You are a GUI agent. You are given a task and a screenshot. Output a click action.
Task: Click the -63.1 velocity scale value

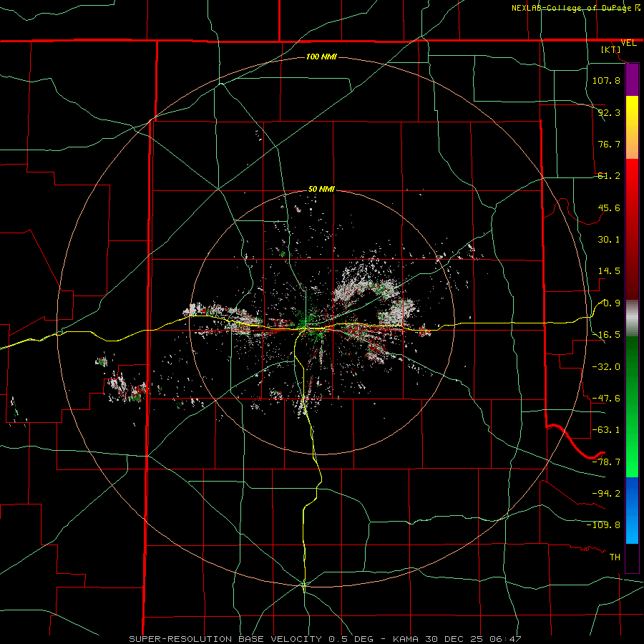pos(606,430)
